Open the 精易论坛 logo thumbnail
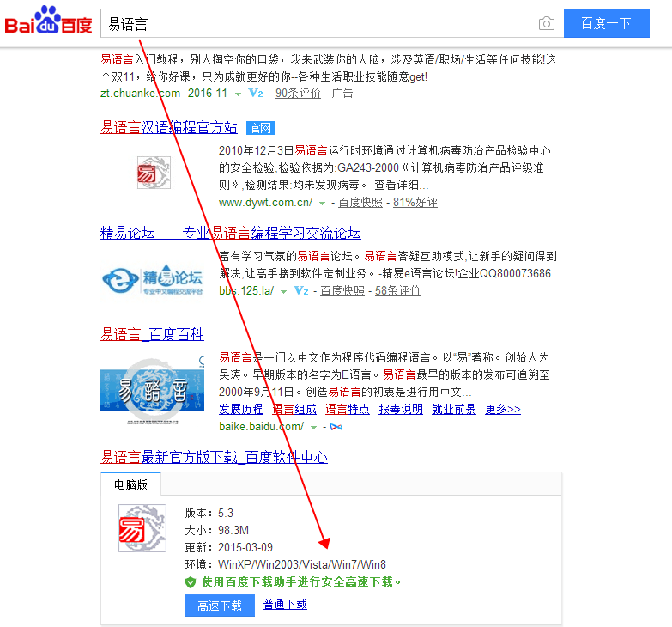672x627 pixels. (152, 279)
